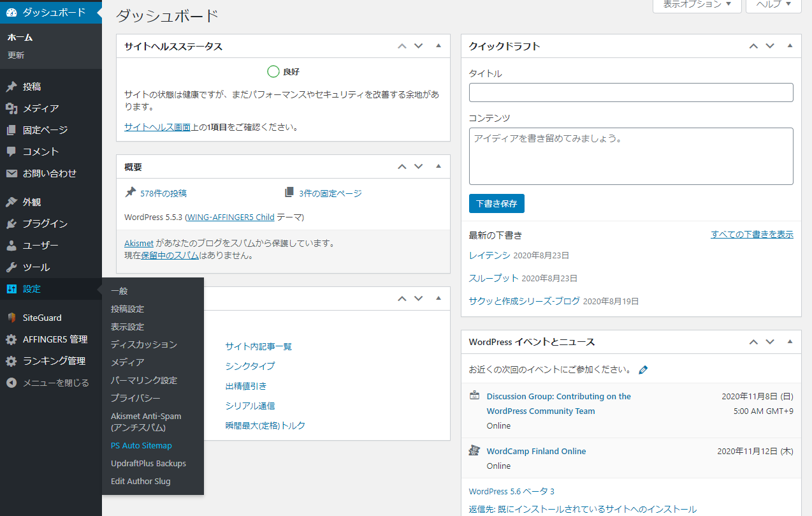The width and height of the screenshot is (812, 516).
Task: Open Edit Author Slug settings
Action: tap(141, 482)
